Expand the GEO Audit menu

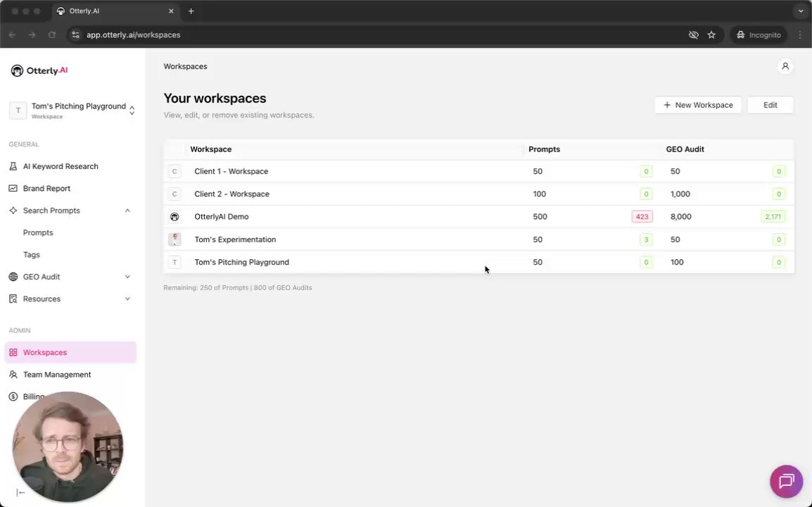tap(127, 277)
